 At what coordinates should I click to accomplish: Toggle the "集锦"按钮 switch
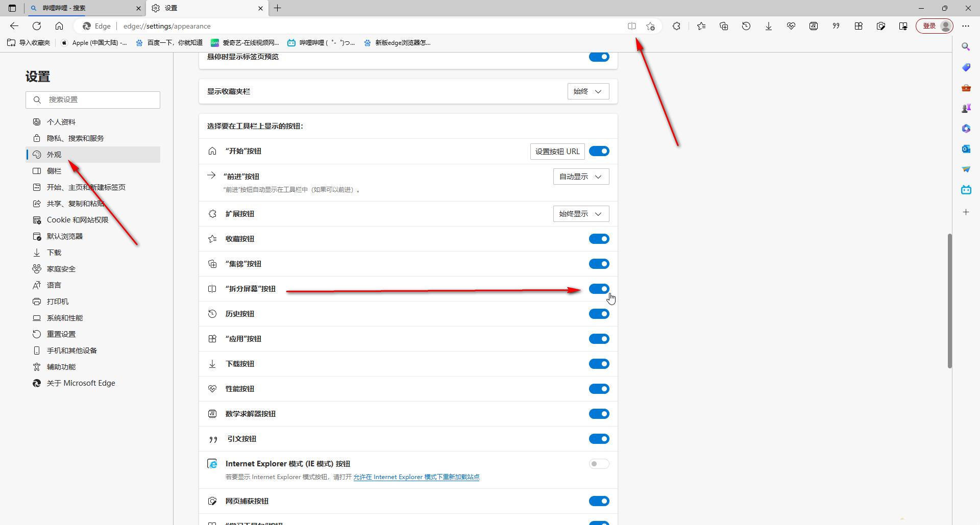[x=599, y=264]
